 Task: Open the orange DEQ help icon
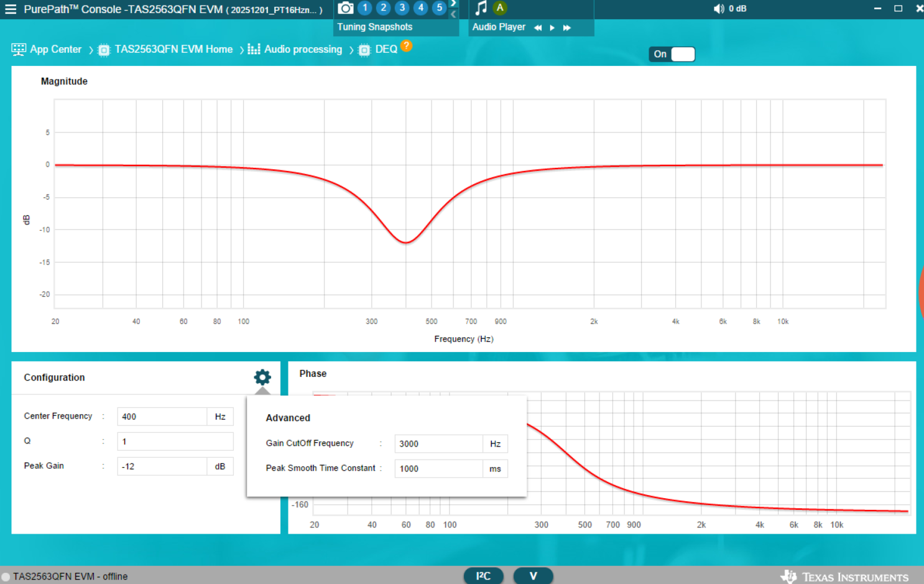(406, 45)
